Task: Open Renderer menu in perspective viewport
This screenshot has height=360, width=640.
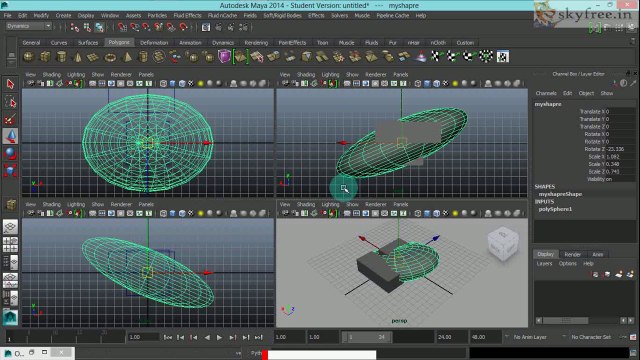Action: pyautogui.click(x=376, y=204)
